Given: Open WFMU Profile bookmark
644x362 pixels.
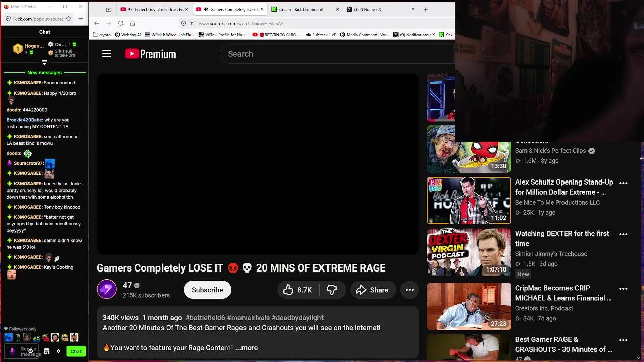Looking at the screenshot, I should (223, 35).
